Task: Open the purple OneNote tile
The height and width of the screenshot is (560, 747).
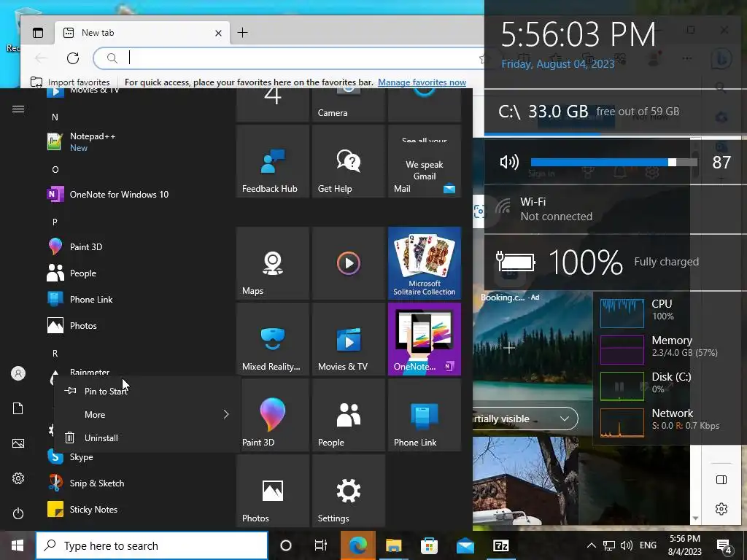Action: (425, 339)
